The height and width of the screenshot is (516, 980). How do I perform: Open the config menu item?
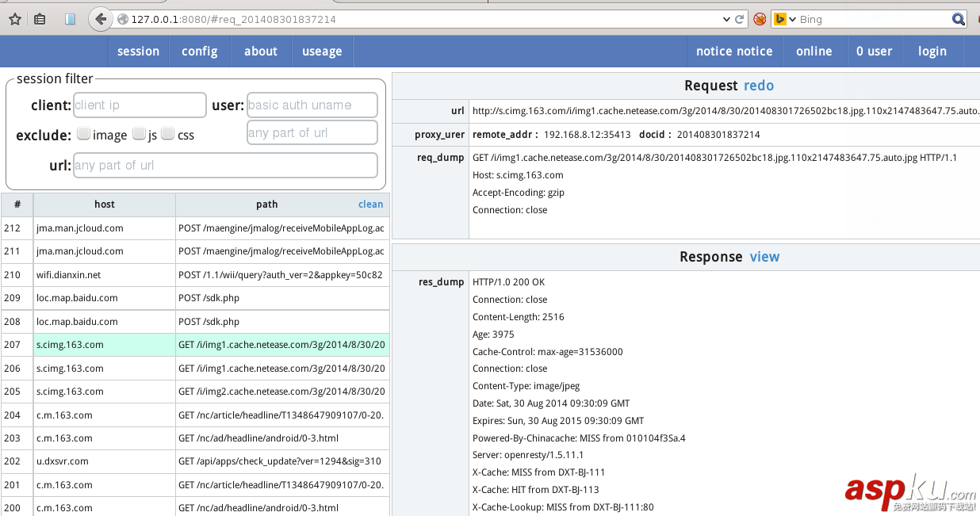(199, 52)
